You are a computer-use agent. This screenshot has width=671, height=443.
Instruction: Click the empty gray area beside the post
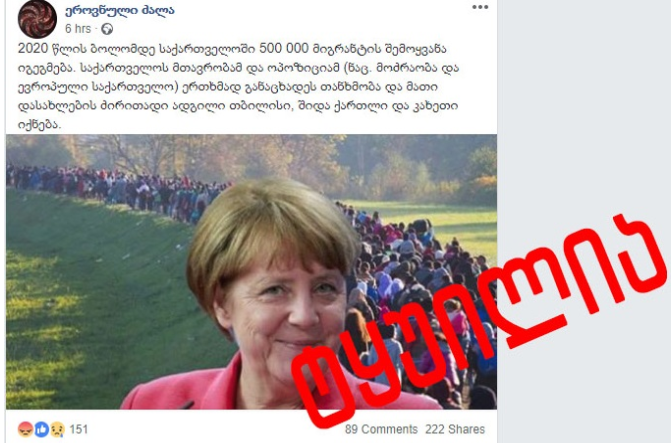click(x=584, y=107)
